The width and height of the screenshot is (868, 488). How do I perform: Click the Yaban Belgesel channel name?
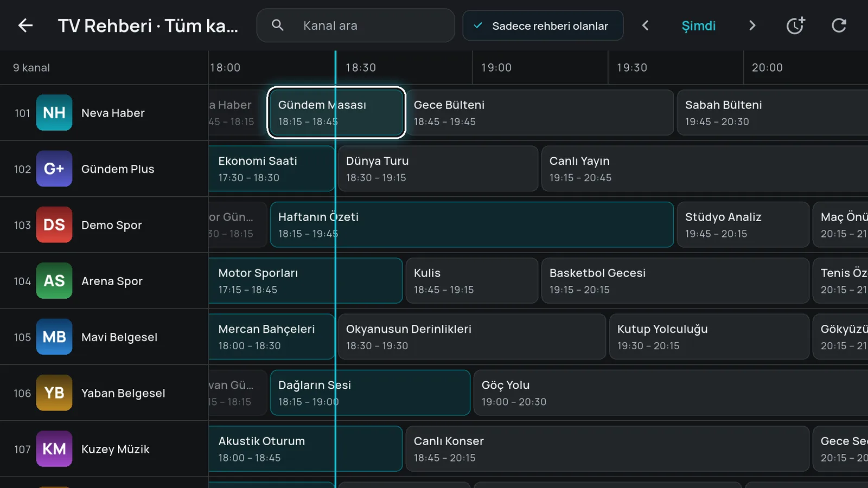[123, 393]
